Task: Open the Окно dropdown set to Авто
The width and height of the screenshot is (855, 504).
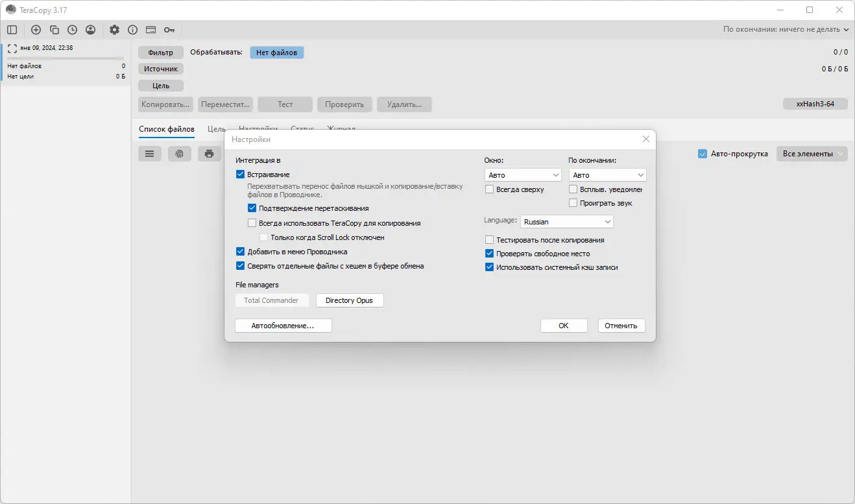Action: [523, 175]
